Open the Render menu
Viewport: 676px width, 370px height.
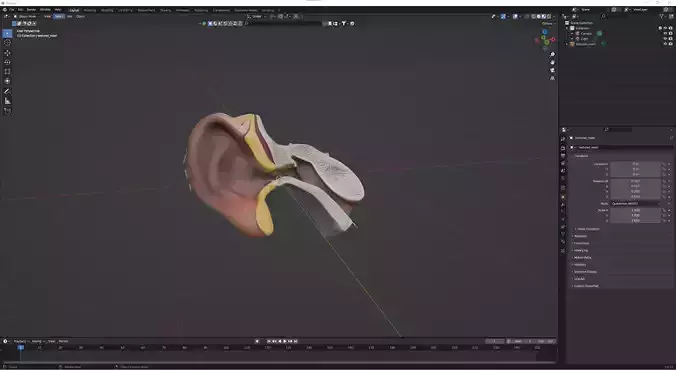pyautogui.click(x=31, y=9)
